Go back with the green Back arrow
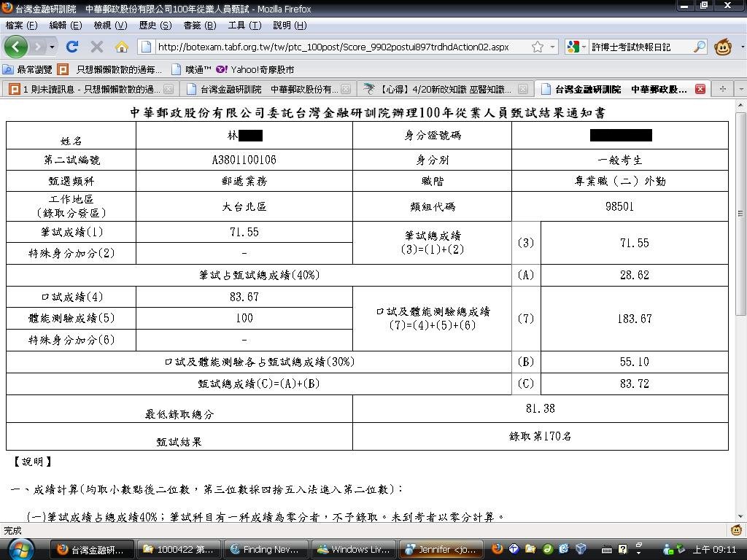747x560 pixels. [x=16, y=47]
